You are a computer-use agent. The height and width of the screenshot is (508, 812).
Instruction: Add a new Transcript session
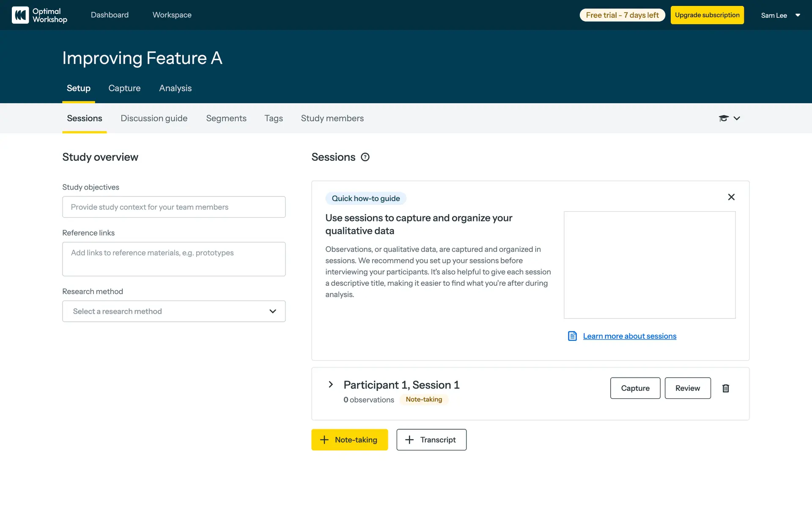[x=431, y=440]
